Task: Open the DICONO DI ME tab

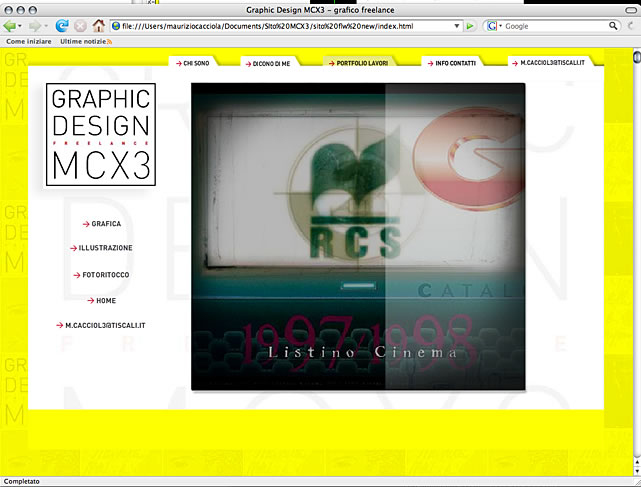Action: coord(268,64)
